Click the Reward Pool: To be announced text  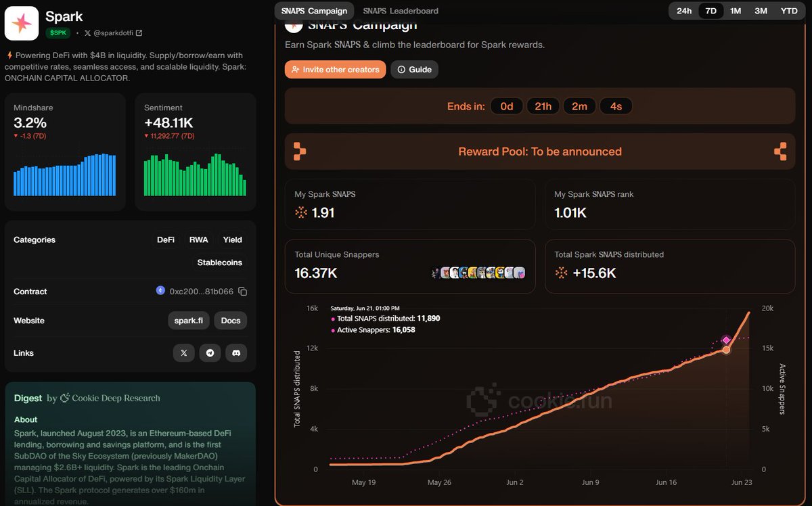(540, 152)
